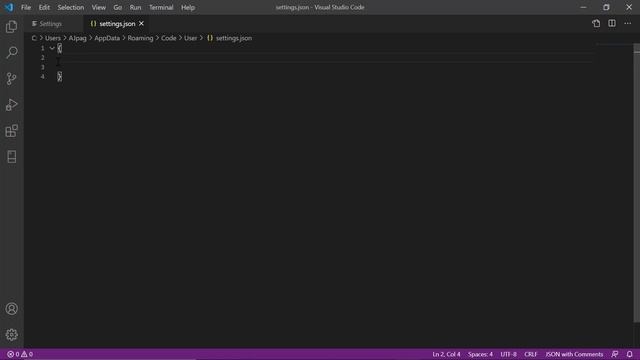The image size is (640, 360).
Task: Click the opening brace on line 1
Action: (60, 48)
